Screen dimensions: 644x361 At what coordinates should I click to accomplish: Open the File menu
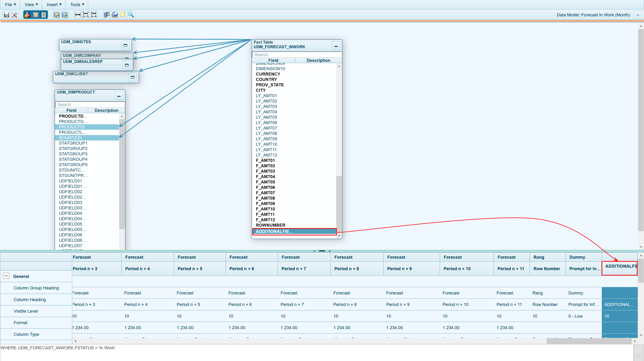tap(10, 4)
